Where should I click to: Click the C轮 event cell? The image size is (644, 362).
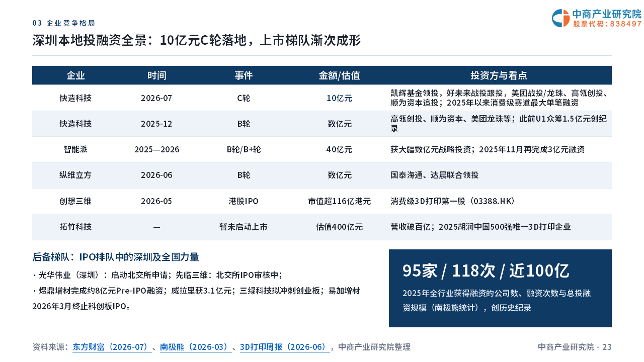pyautogui.click(x=244, y=98)
